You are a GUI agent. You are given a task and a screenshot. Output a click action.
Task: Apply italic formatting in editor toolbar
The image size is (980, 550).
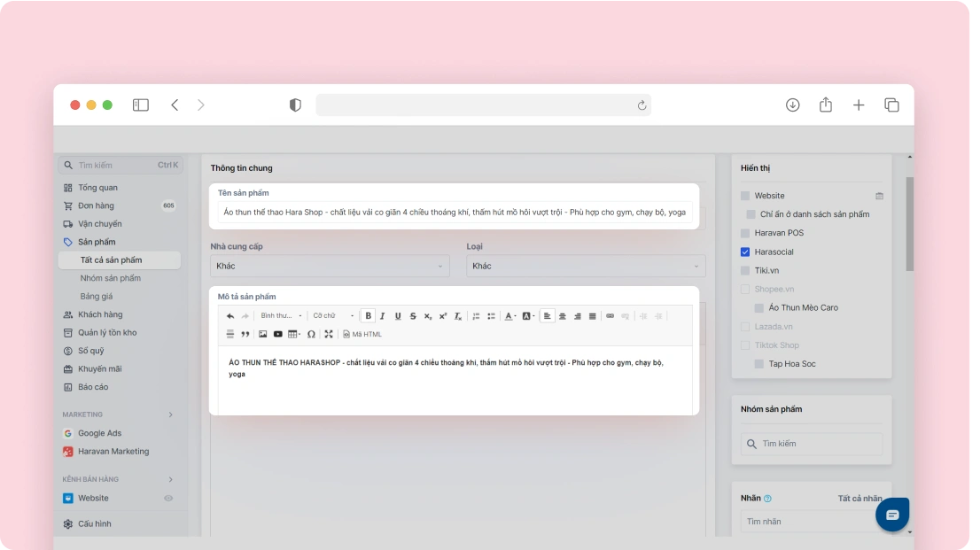pos(383,316)
